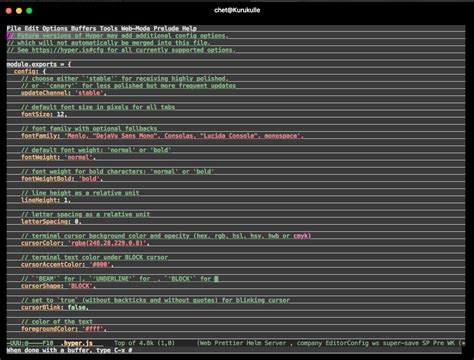Click the 'Web' major mode in mode line

pos(206,343)
